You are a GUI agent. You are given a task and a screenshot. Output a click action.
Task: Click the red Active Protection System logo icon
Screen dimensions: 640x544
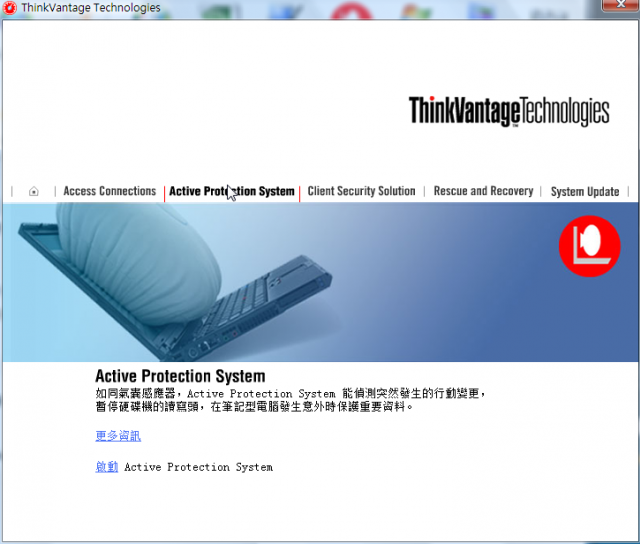coord(589,246)
